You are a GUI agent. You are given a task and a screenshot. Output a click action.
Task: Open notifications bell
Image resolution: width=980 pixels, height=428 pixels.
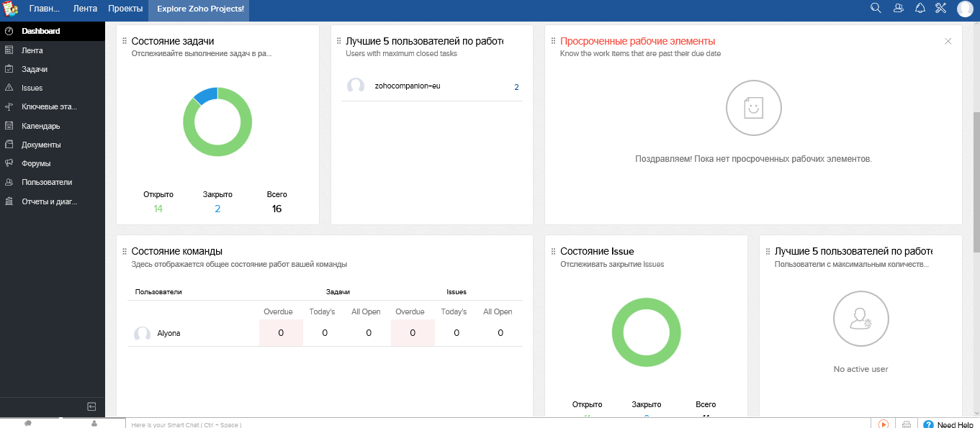click(920, 8)
